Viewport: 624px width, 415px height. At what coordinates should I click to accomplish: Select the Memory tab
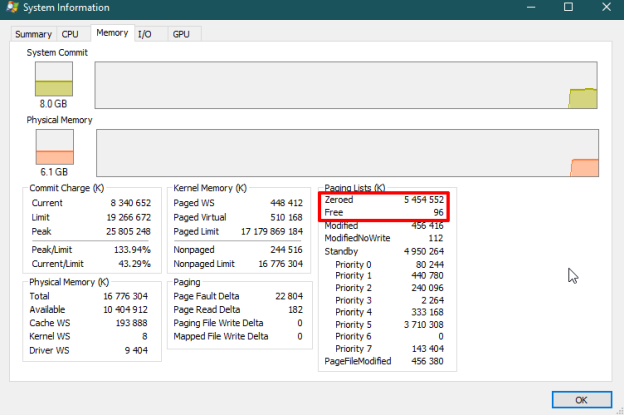pos(112,33)
